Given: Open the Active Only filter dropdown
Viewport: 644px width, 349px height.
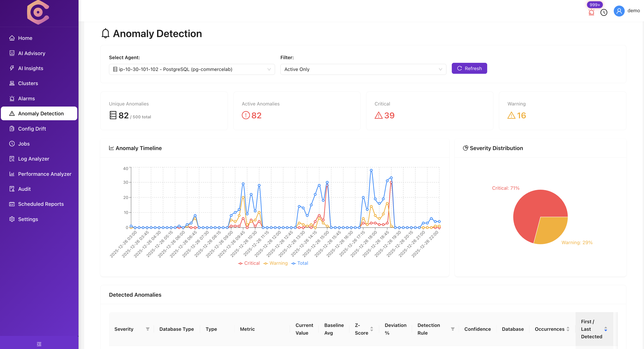Looking at the screenshot, I should coord(363,69).
